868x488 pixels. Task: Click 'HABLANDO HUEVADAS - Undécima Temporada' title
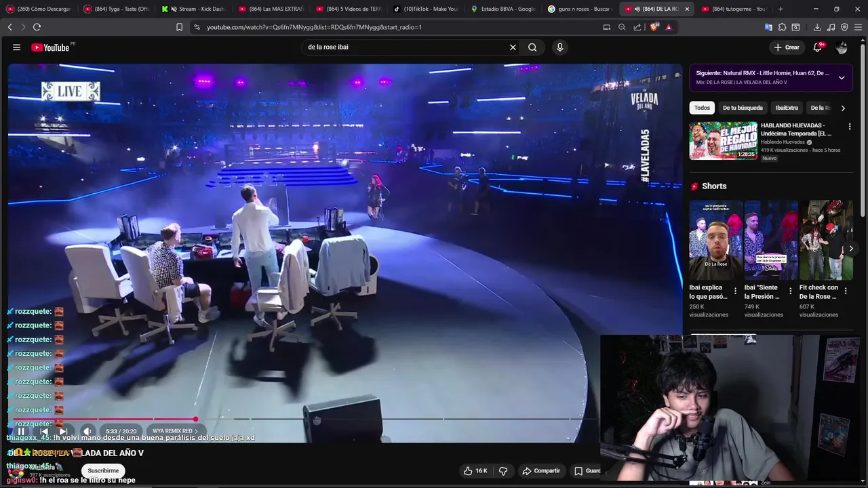(x=797, y=129)
